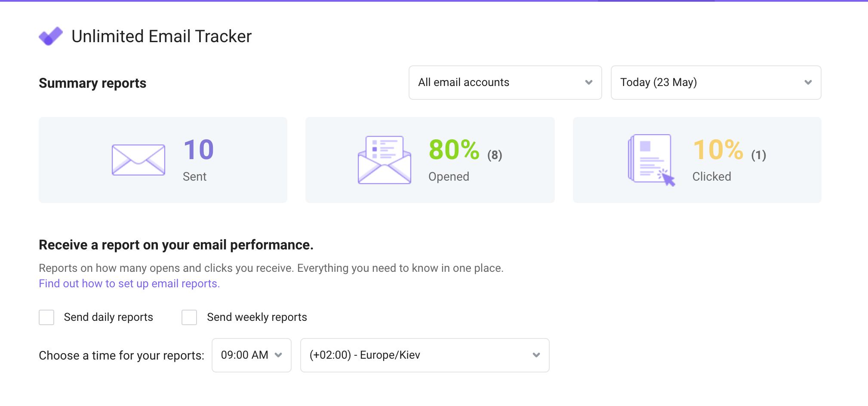Click the opened envelope letter icon
The height and width of the screenshot is (406, 868).
click(x=385, y=160)
